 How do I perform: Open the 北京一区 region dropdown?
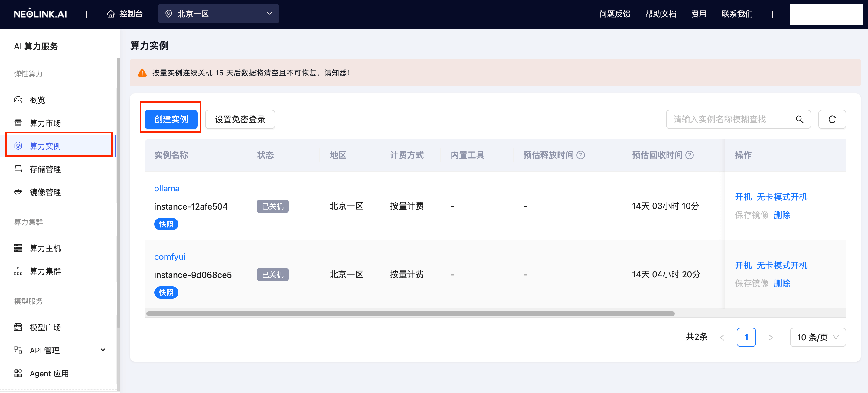click(218, 14)
